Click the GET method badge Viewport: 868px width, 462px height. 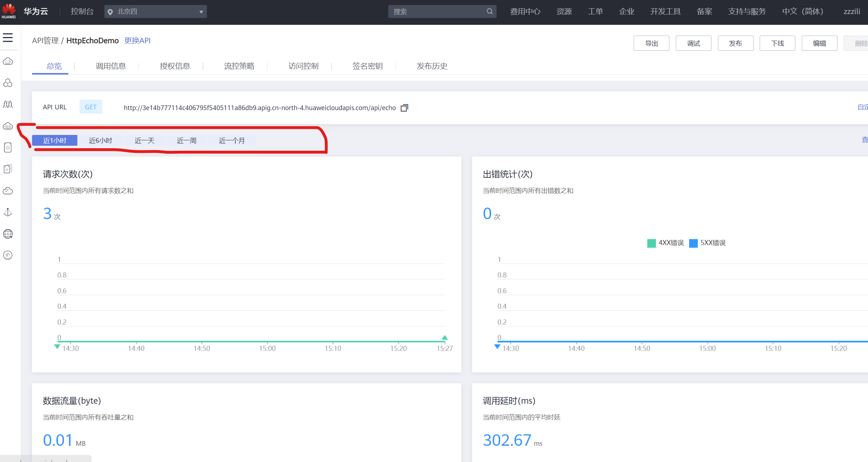tap(91, 107)
